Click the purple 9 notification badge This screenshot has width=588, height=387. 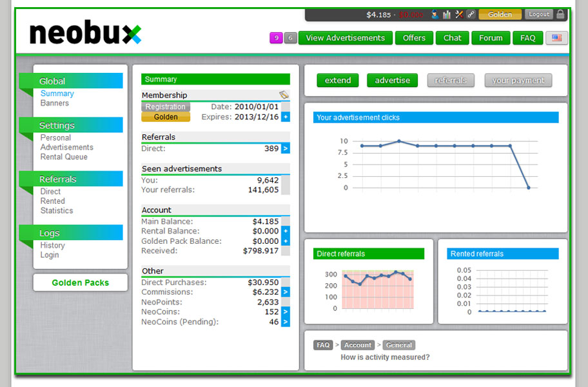(276, 38)
